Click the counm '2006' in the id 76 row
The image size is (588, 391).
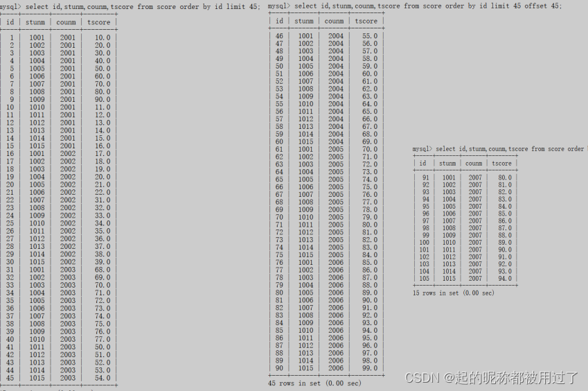tap(336, 262)
